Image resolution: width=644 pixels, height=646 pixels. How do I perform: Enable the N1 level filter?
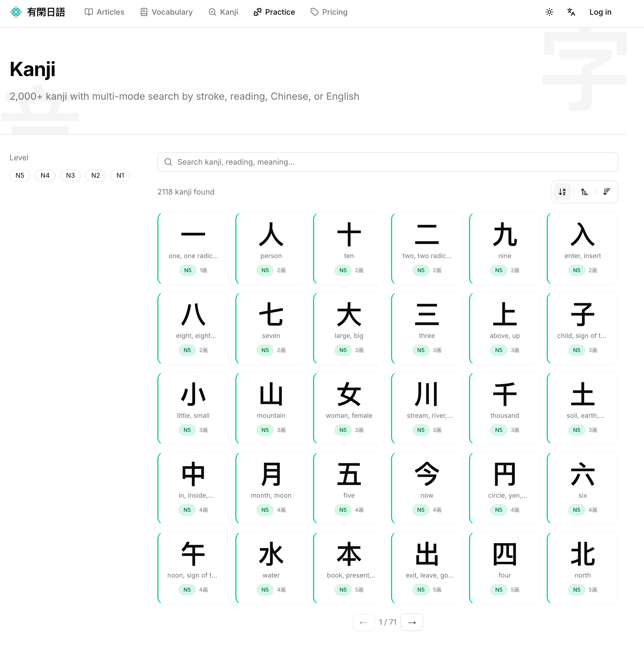pyautogui.click(x=120, y=175)
